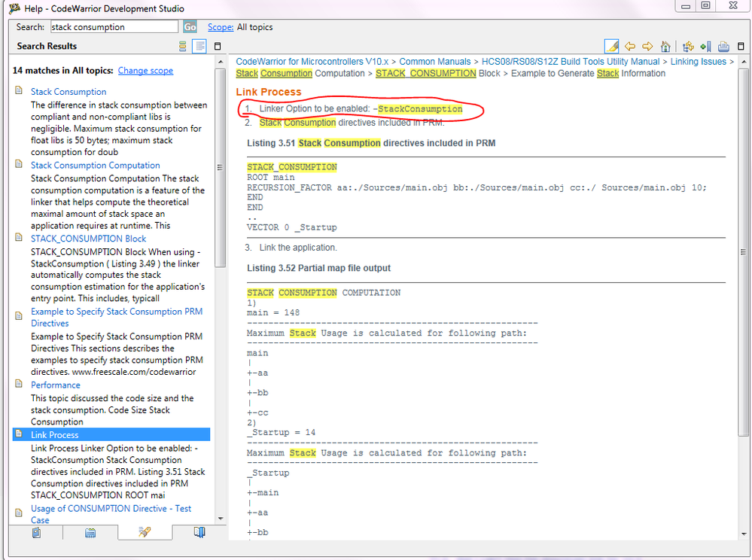
Task: Open Usage of CONSUMPTION Directive - Test Case
Action: point(111,514)
